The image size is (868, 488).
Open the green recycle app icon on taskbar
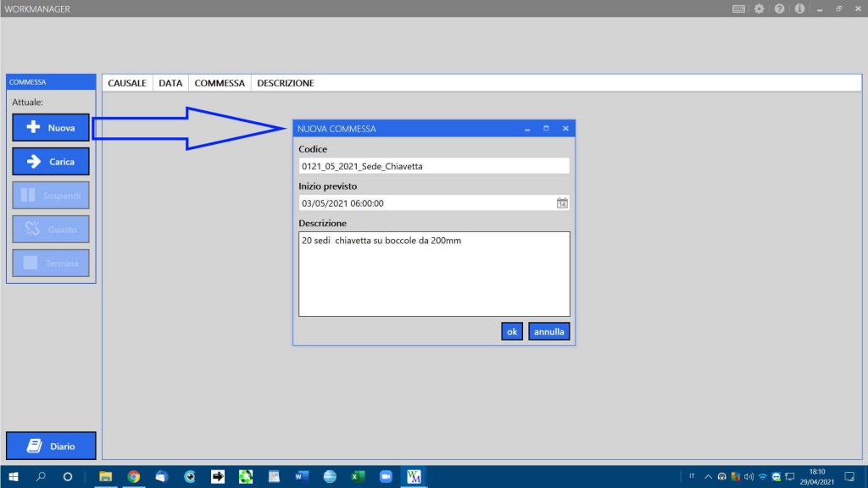tap(246, 476)
